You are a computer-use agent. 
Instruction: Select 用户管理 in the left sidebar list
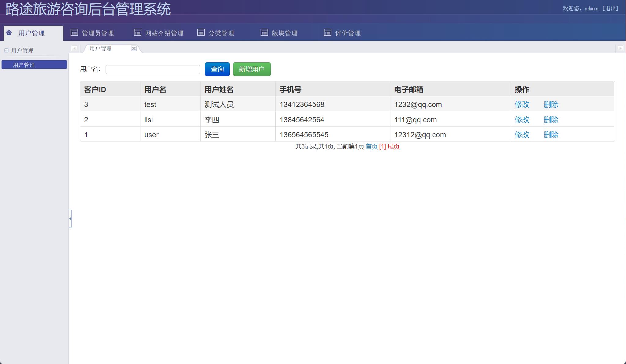tap(34, 64)
